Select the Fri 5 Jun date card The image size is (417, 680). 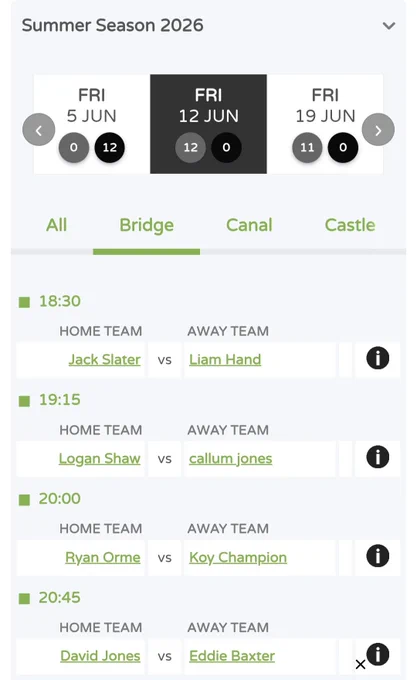pyautogui.click(x=92, y=124)
